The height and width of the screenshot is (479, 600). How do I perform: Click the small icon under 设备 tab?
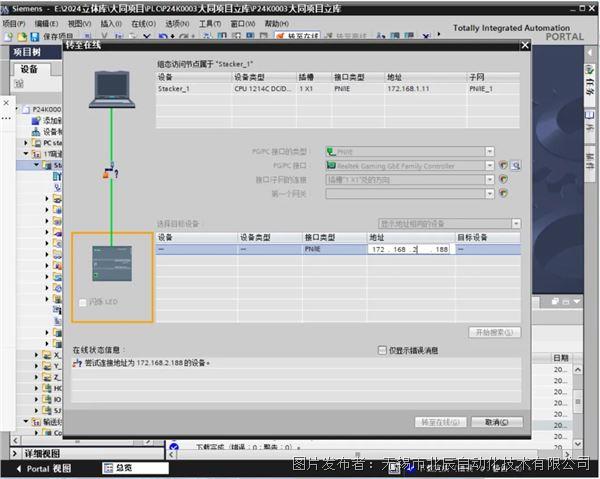tap(19, 83)
